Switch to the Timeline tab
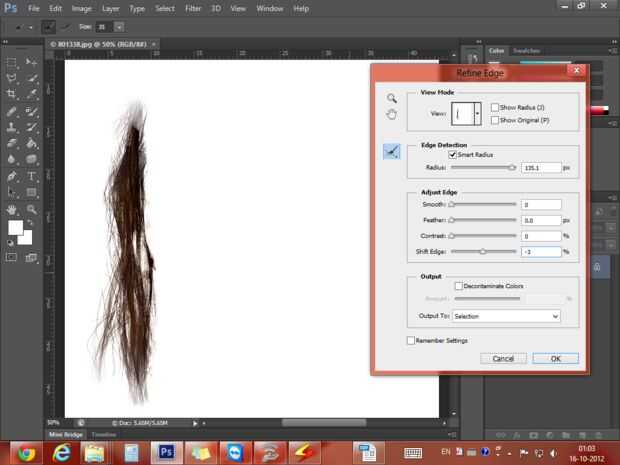The width and height of the screenshot is (620, 465). 104,434
